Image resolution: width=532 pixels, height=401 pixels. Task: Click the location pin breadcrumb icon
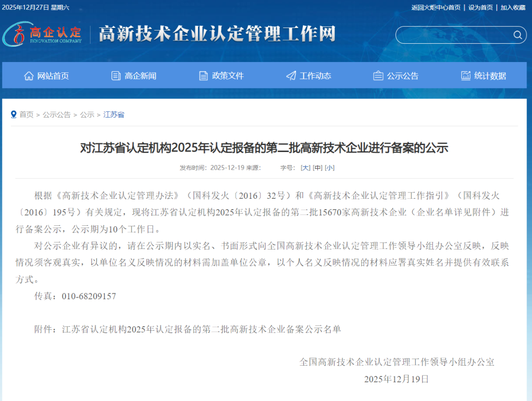click(14, 115)
